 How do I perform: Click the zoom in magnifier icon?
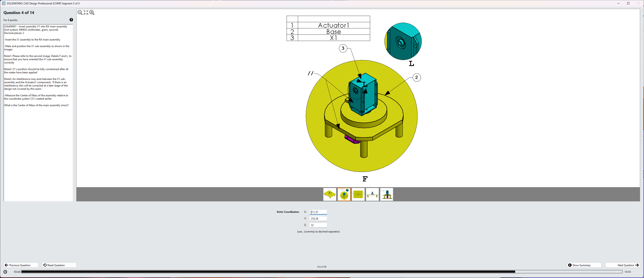[x=92, y=12]
